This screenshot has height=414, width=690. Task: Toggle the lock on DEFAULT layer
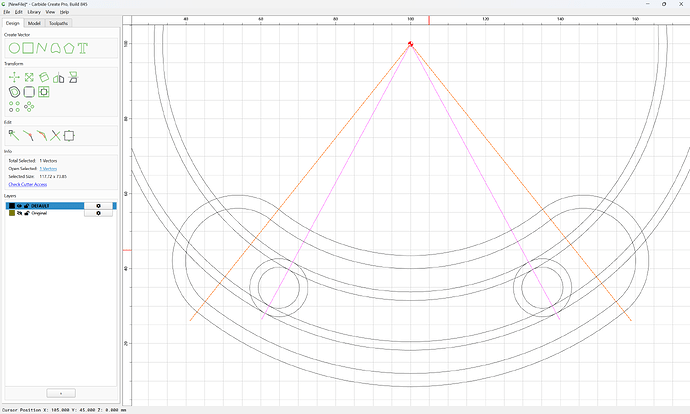[26, 206]
